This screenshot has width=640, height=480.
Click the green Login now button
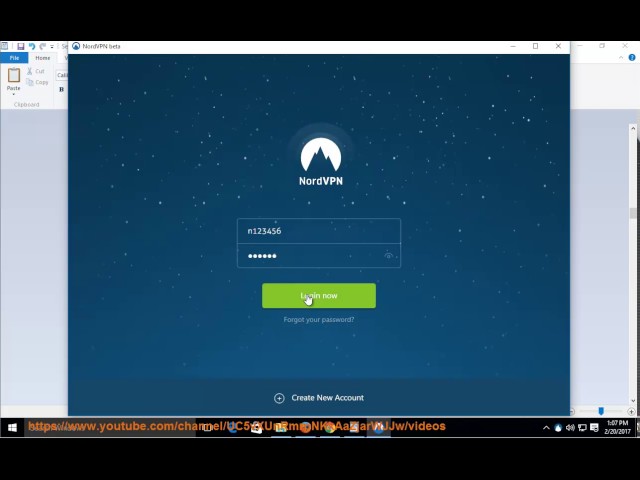tap(319, 296)
